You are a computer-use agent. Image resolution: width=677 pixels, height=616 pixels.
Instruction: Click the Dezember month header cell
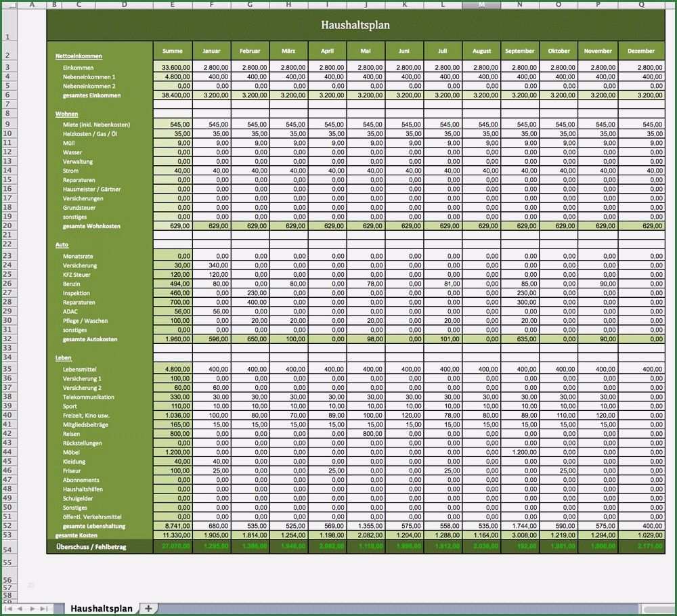tap(640, 51)
